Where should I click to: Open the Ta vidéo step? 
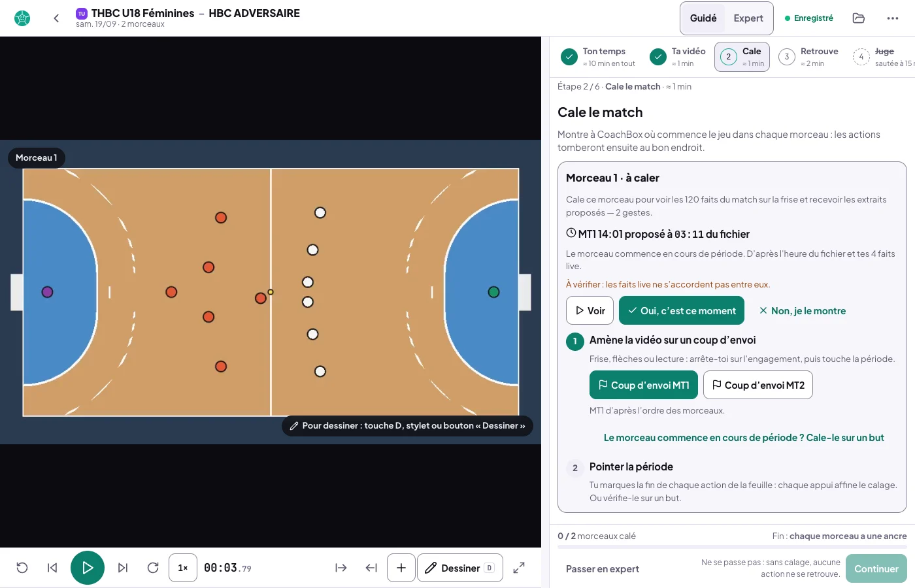678,57
